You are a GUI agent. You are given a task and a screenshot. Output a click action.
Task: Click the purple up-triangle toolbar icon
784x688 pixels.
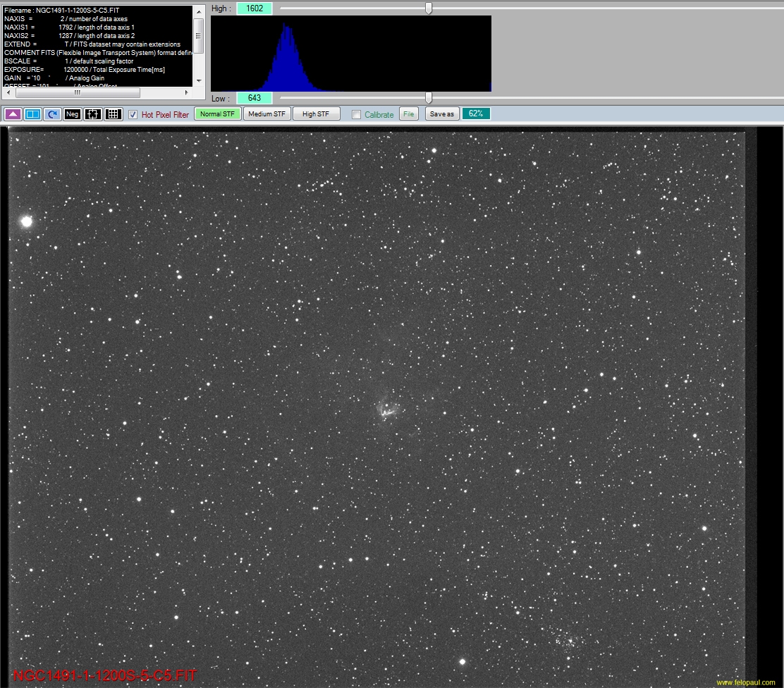coord(13,114)
